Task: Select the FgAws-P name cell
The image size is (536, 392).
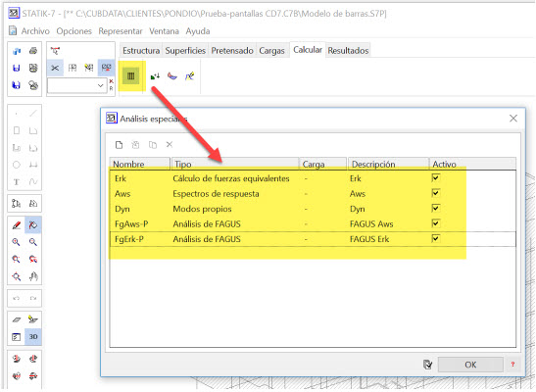Action: [x=131, y=223]
